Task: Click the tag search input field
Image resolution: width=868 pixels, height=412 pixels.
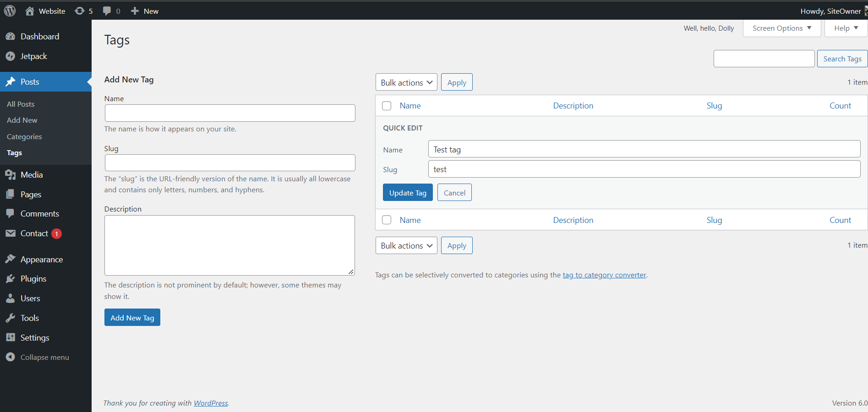Action: (764, 59)
